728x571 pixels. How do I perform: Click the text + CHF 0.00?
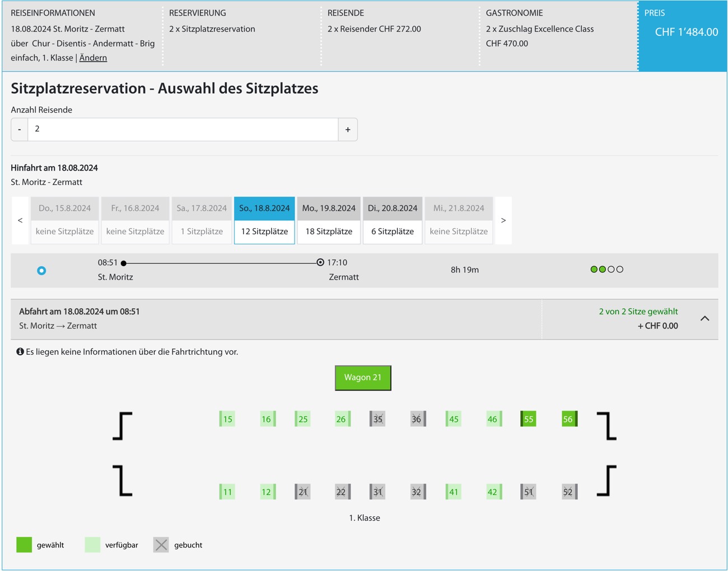pos(658,326)
